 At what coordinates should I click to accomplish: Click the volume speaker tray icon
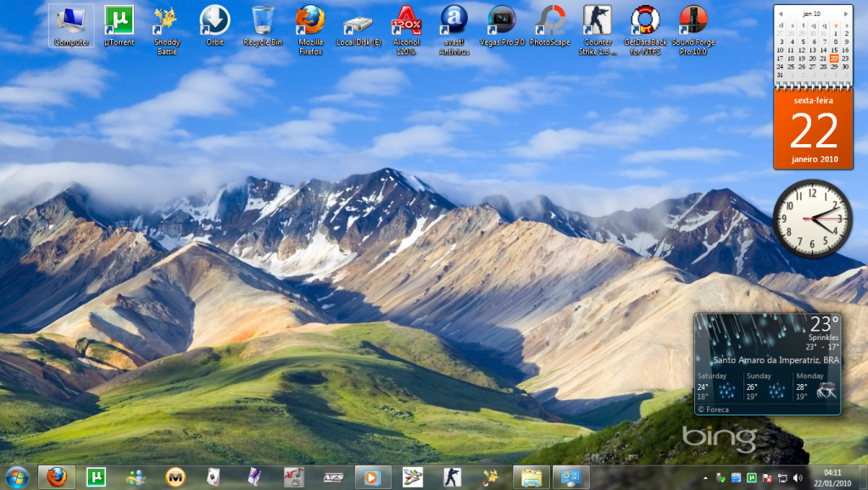point(796,477)
